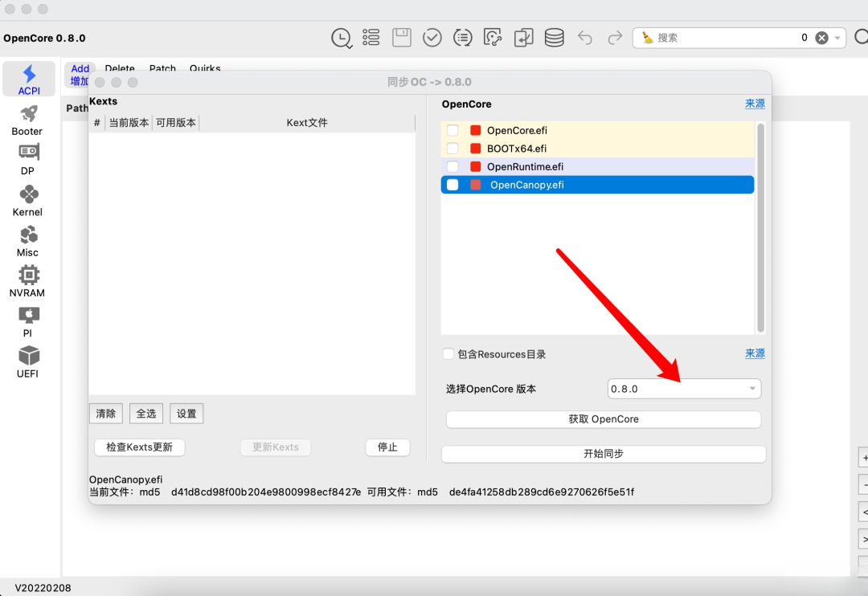Click the sync/refresh document toolbar icon
Screen dimensions: 868x596
pos(493,38)
